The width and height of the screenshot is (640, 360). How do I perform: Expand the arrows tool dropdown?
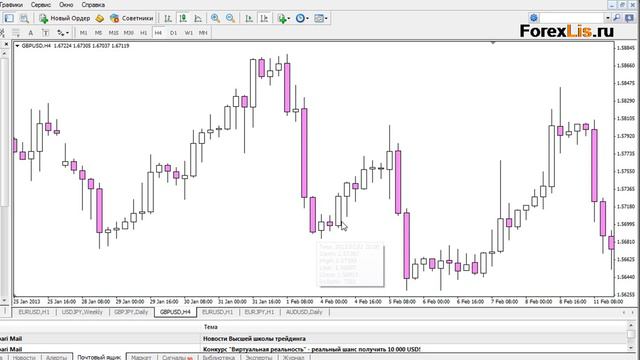tap(68, 33)
